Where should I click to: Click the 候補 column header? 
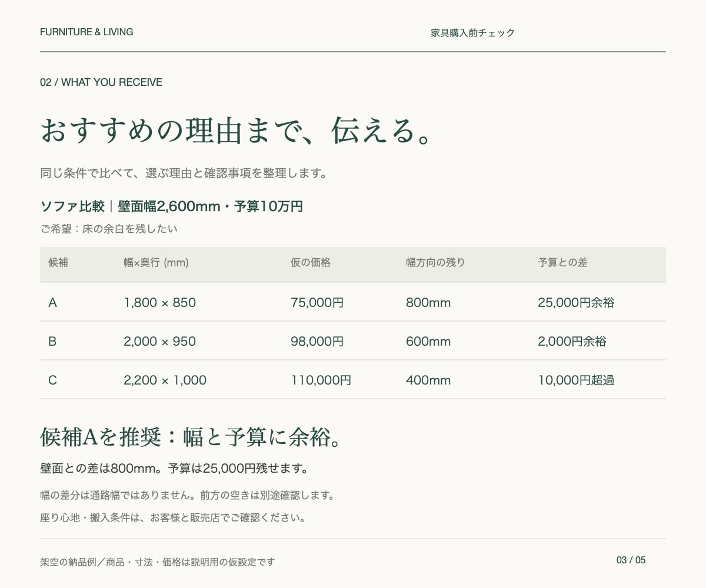[58, 262]
